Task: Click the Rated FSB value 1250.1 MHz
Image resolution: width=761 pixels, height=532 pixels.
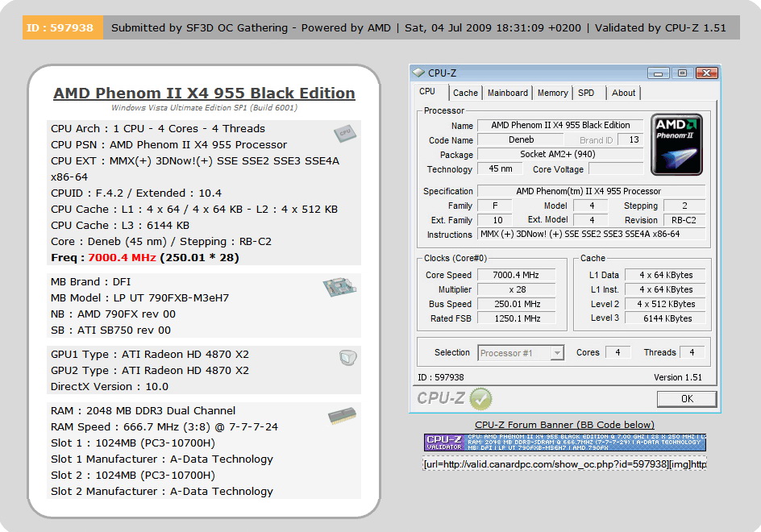Action: [516, 319]
